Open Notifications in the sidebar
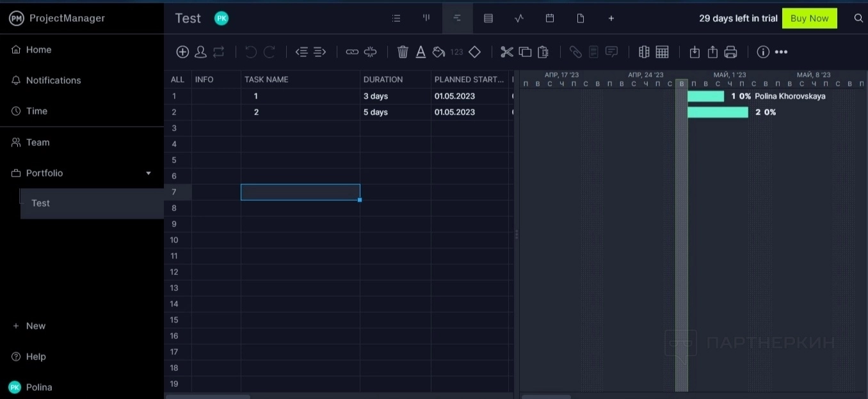The height and width of the screenshot is (399, 868). click(53, 81)
